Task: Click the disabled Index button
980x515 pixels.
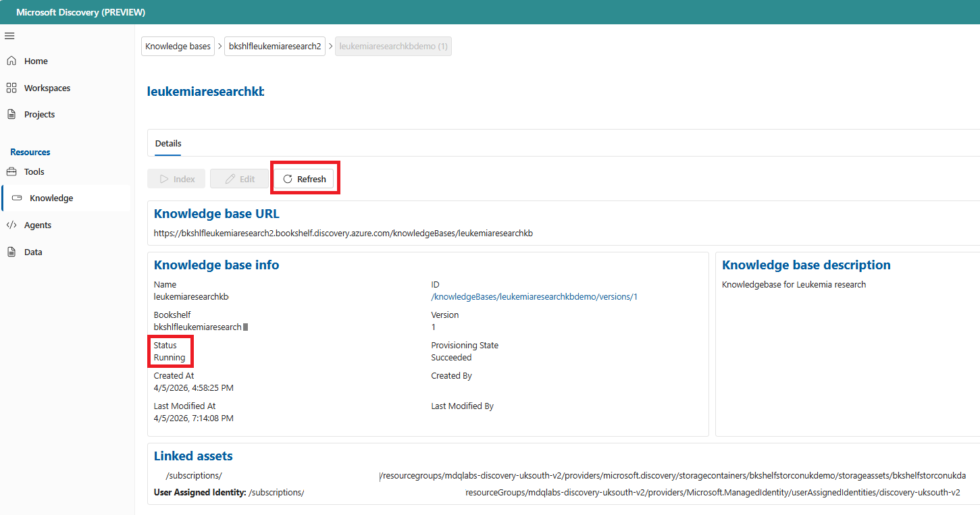Action: tap(177, 179)
